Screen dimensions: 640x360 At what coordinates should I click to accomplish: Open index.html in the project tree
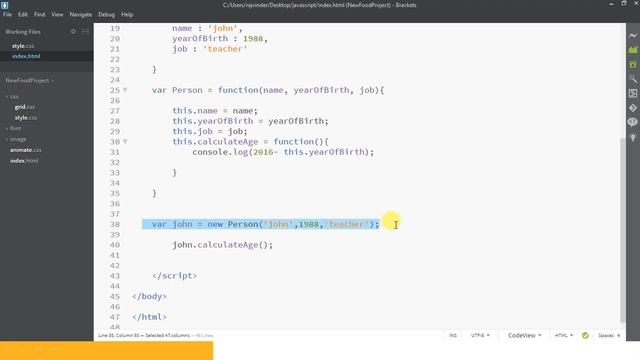[x=24, y=161]
